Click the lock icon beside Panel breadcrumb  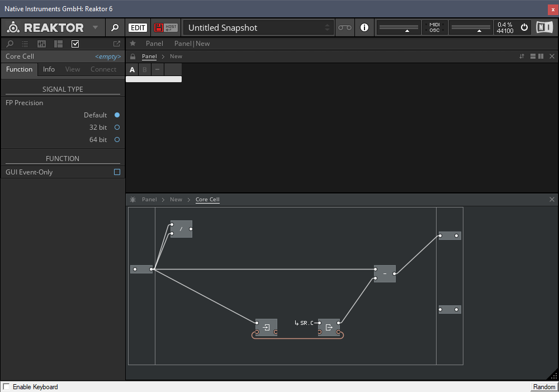coord(132,56)
